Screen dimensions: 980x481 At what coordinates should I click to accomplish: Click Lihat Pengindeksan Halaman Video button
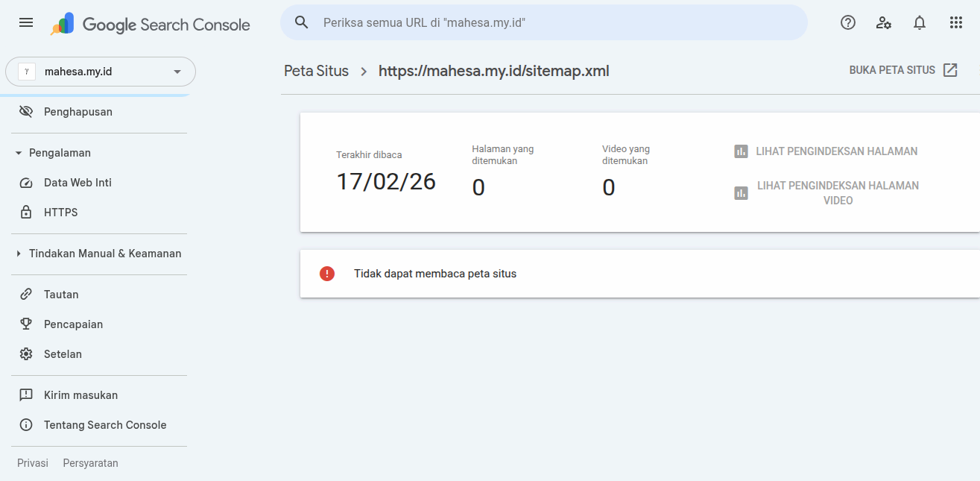(x=827, y=193)
